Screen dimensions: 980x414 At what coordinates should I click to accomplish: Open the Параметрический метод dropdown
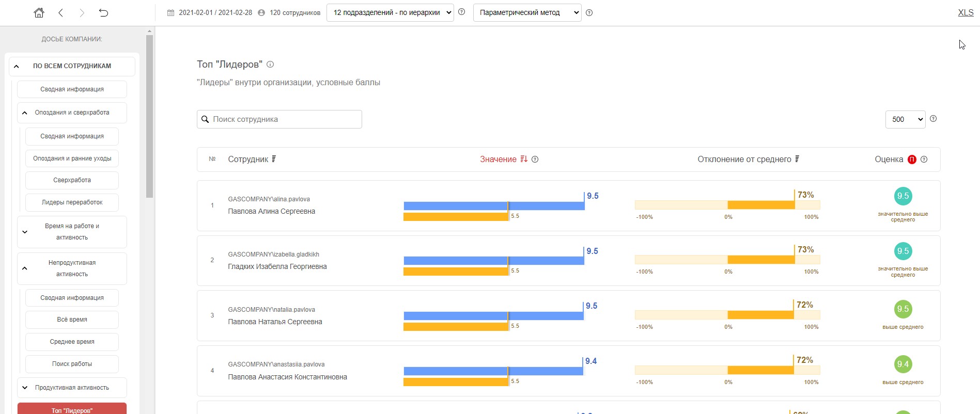click(x=527, y=13)
